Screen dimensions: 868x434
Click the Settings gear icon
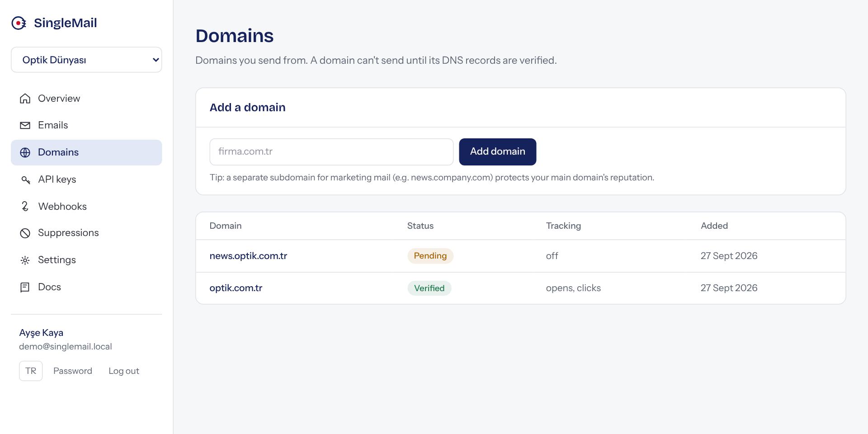25,260
